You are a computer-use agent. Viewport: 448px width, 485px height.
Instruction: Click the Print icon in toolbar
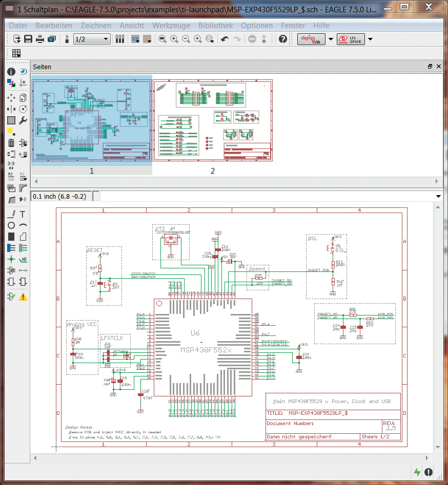pos(40,39)
